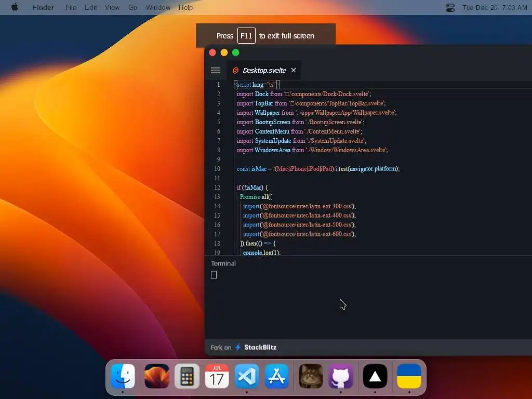This screenshot has height=399, width=532.
Task: Click the 'Promise.all([' line
Action: coord(256,197)
